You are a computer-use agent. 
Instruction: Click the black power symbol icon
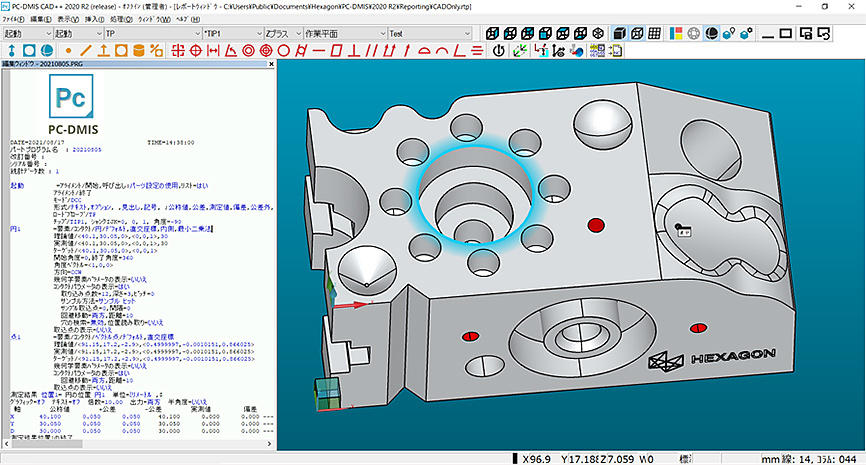coord(499,51)
